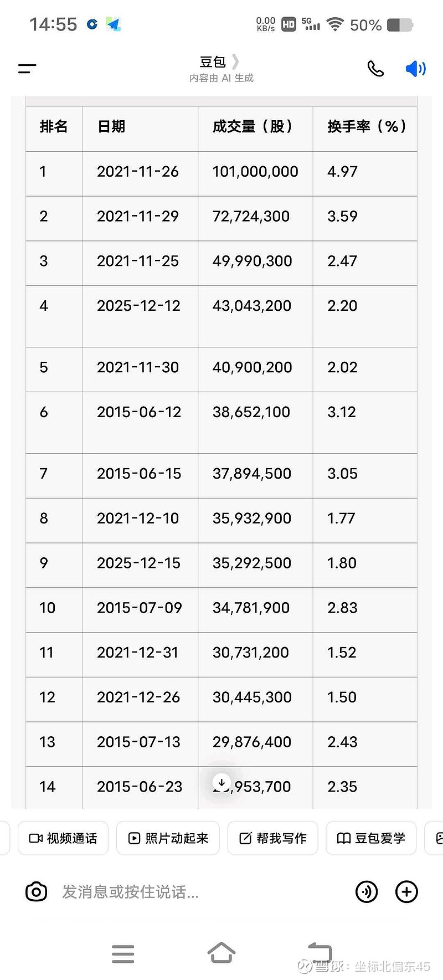Click the 换手率（%） column header
443x980 pixels.
tap(367, 127)
